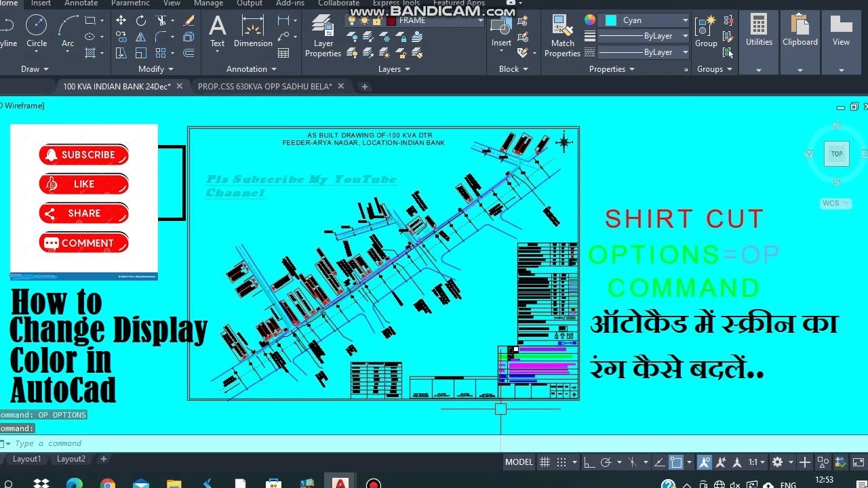The height and width of the screenshot is (488, 868).
Task: Click the Erase tool icon
Action: pos(189,20)
